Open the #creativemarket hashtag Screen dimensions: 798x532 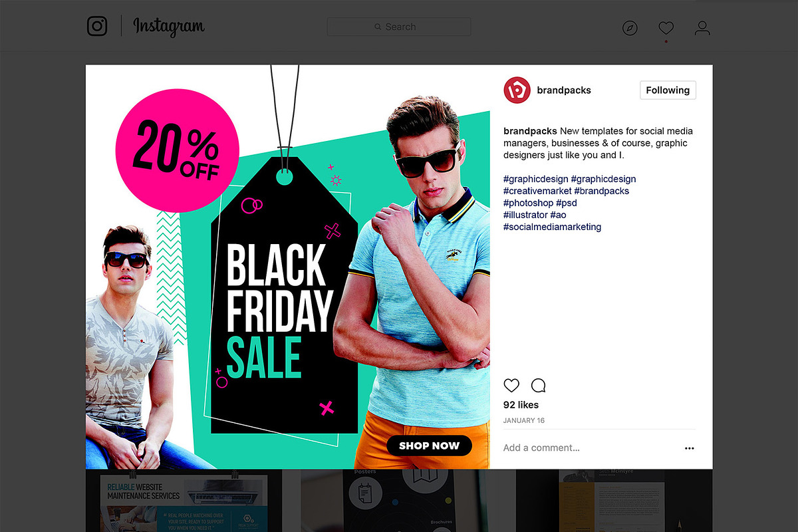pos(537,191)
